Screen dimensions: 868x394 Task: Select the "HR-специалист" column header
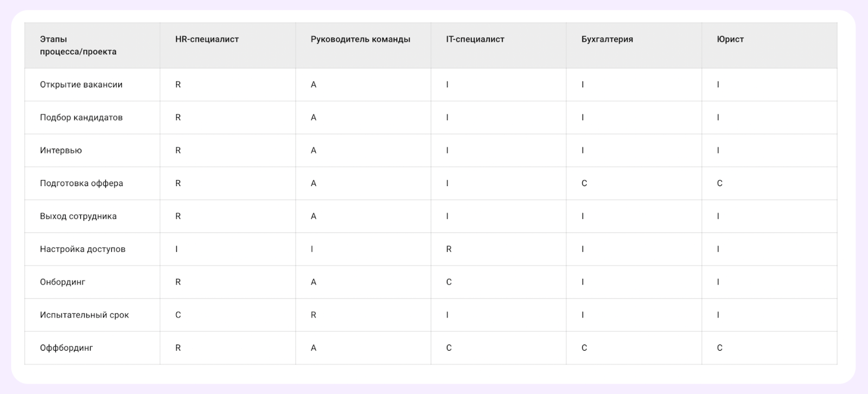click(207, 40)
